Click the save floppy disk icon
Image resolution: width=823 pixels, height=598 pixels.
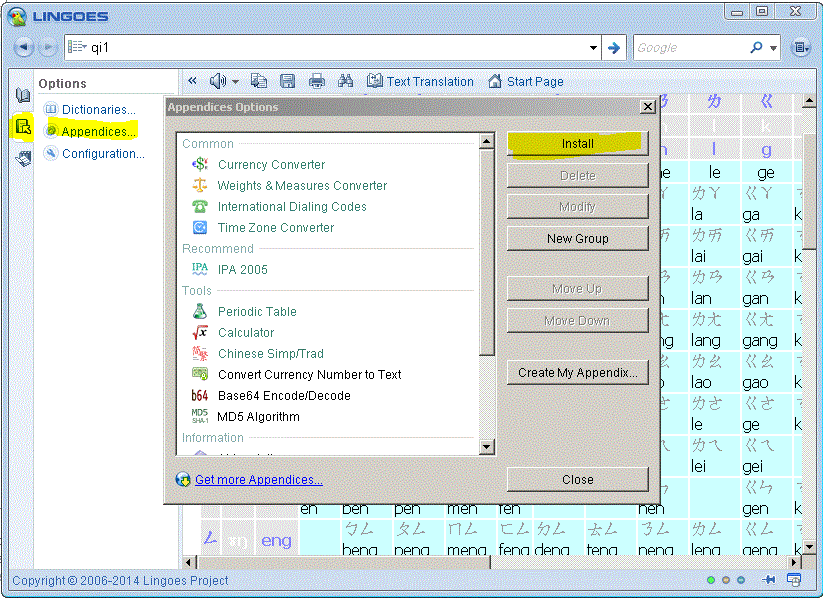click(x=287, y=81)
